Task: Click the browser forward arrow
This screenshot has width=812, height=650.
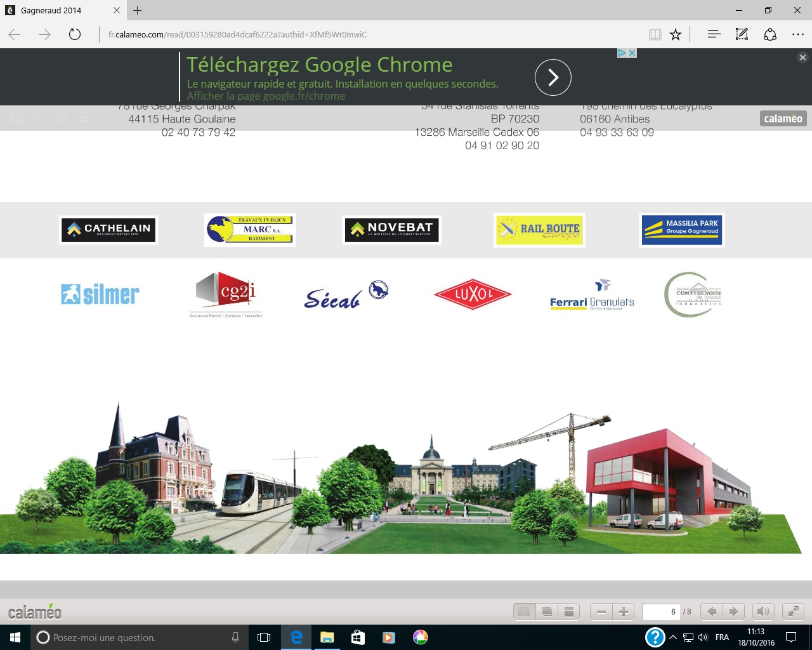Action: point(44,34)
